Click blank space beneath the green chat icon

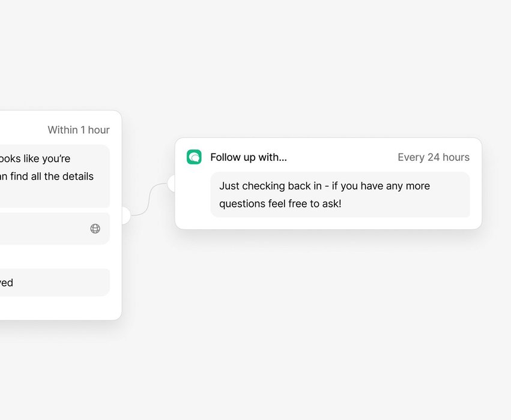(193, 198)
